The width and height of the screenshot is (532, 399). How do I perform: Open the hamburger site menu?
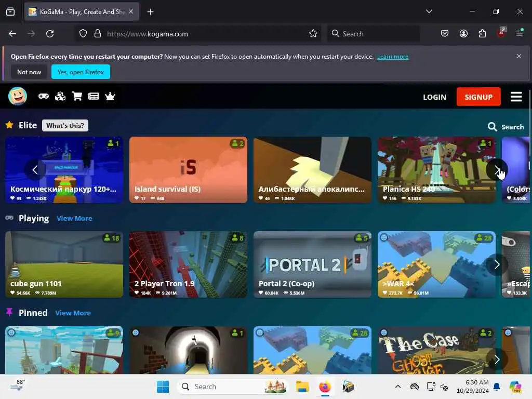(x=516, y=97)
